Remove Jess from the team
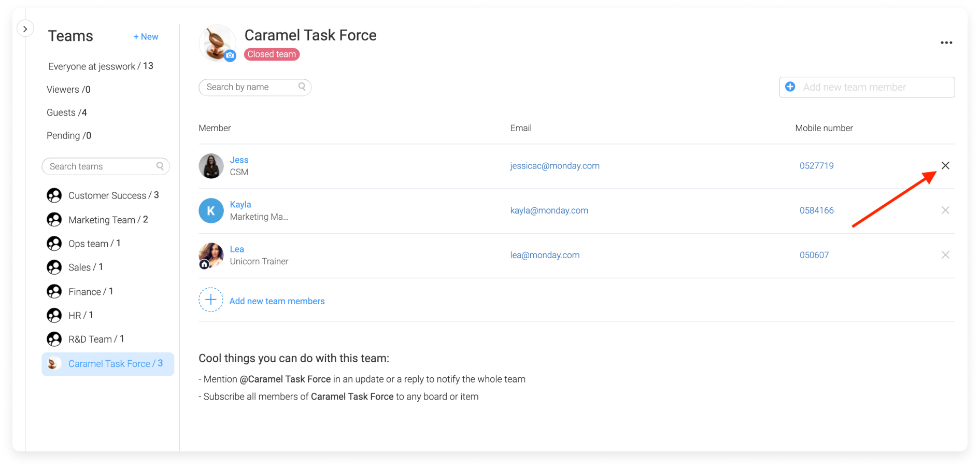Image resolution: width=980 pixels, height=468 pixels. (x=945, y=166)
